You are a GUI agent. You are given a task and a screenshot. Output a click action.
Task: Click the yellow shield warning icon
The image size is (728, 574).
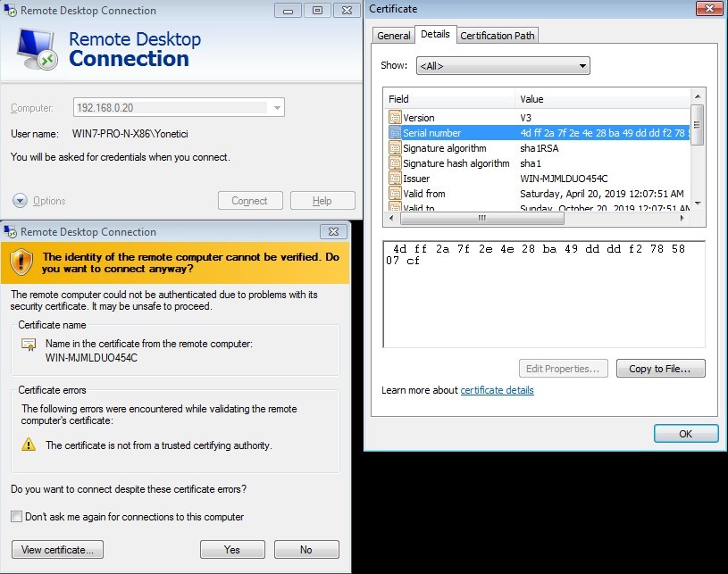pyautogui.click(x=21, y=262)
